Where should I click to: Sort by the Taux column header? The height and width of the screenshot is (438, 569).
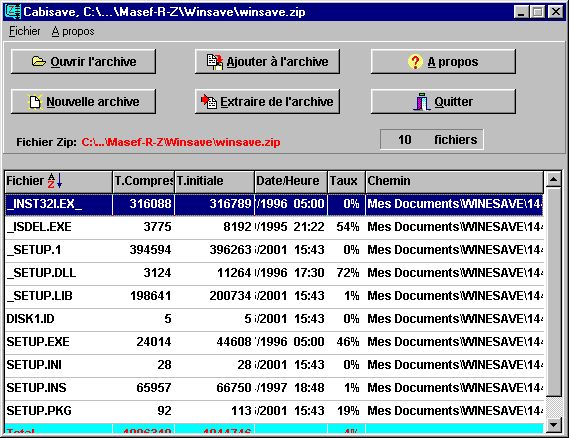(x=347, y=181)
